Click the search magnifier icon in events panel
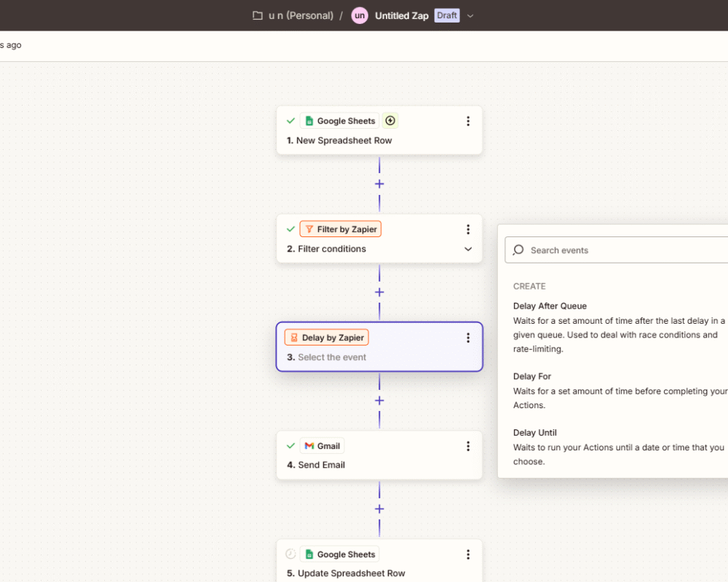This screenshot has width=728, height=582. coord(518,250)
